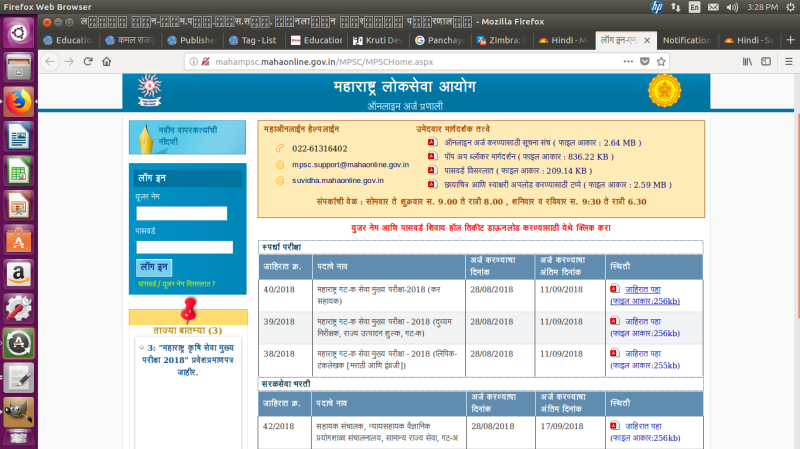Open text editor from launcher
The image size is (800, 449).
[x=18, y=378]
